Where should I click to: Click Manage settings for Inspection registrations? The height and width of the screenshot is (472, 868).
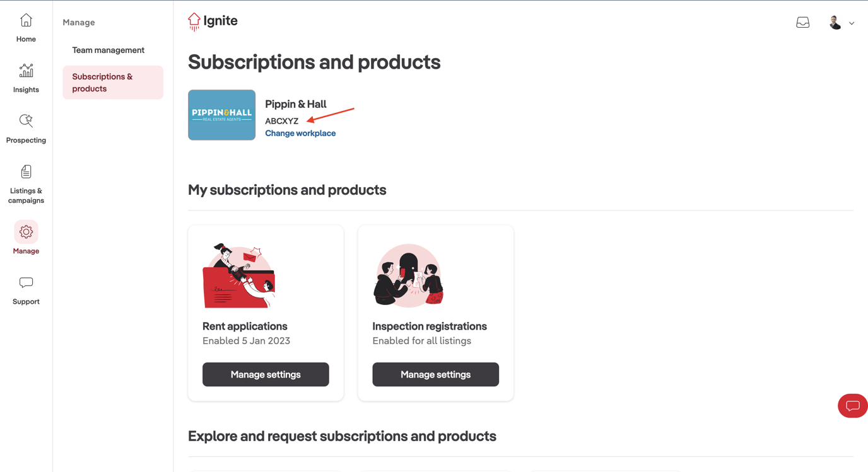pyautogui.click(x=435, y=374)
